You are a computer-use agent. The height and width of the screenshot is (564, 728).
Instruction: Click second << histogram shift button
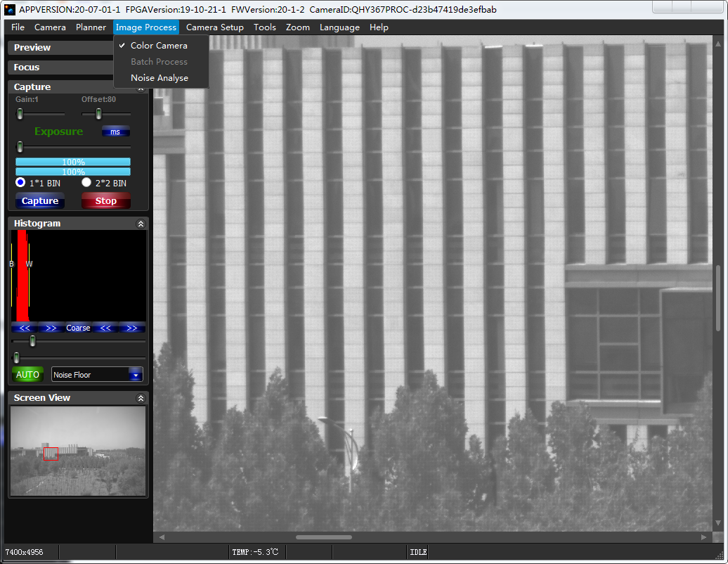pos(105,328)
